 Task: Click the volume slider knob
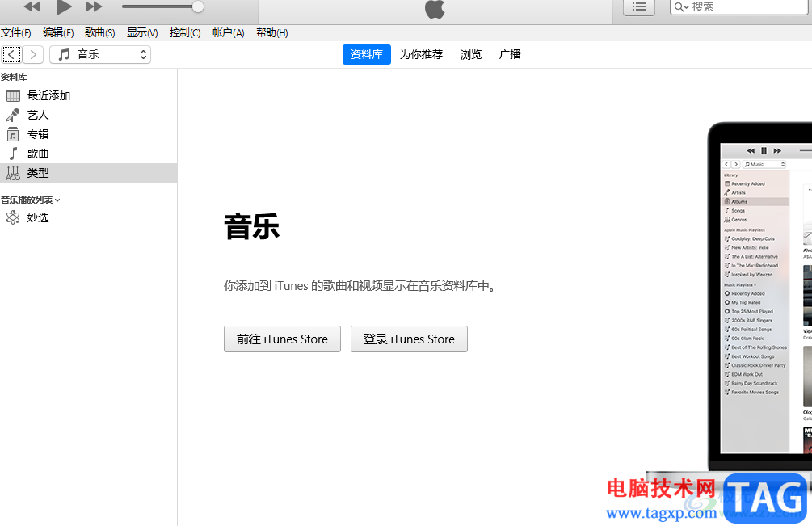point(197,6)
